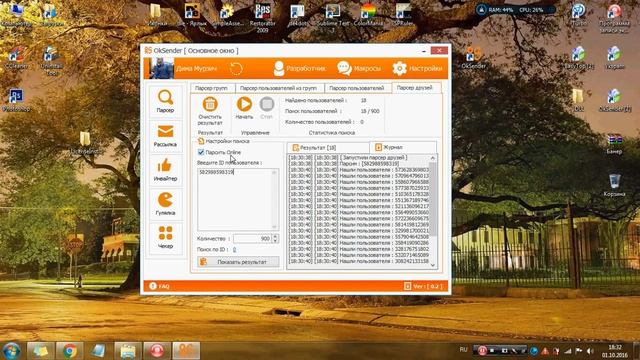Click the OkSender window title bar icon
640x360 pixels.
point(148,51)
